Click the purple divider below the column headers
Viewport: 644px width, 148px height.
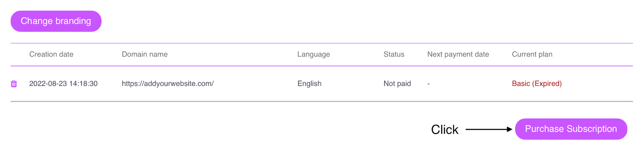coord(322,66)
